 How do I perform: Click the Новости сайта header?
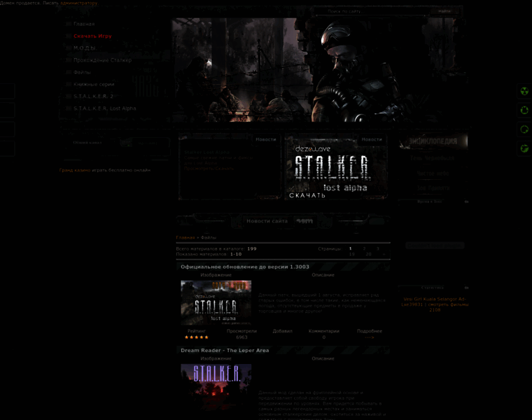[x=267, y=221]
